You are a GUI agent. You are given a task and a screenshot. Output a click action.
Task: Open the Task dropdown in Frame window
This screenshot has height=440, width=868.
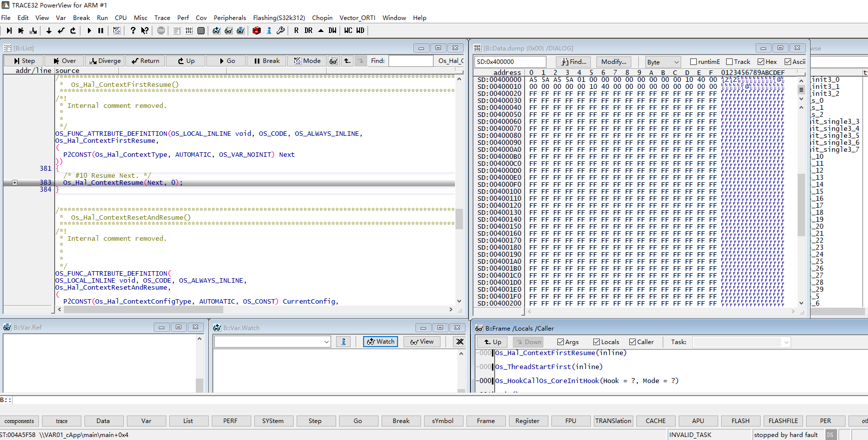742,342
